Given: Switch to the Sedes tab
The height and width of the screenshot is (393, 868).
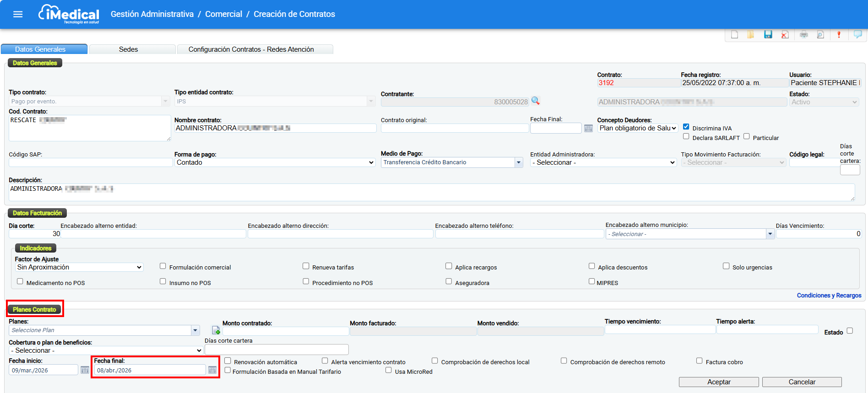Looking at the screenshot, I should 128,49.
